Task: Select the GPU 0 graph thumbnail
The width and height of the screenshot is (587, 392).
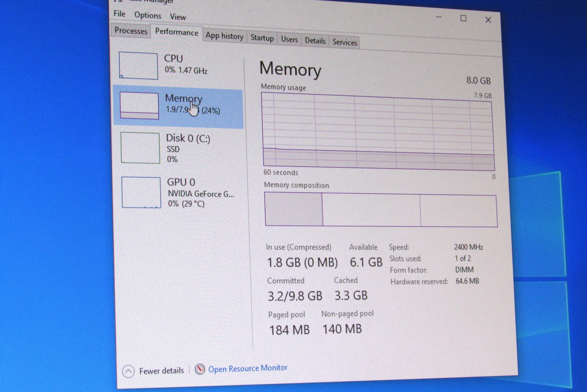Action: [x=141, y=192]
